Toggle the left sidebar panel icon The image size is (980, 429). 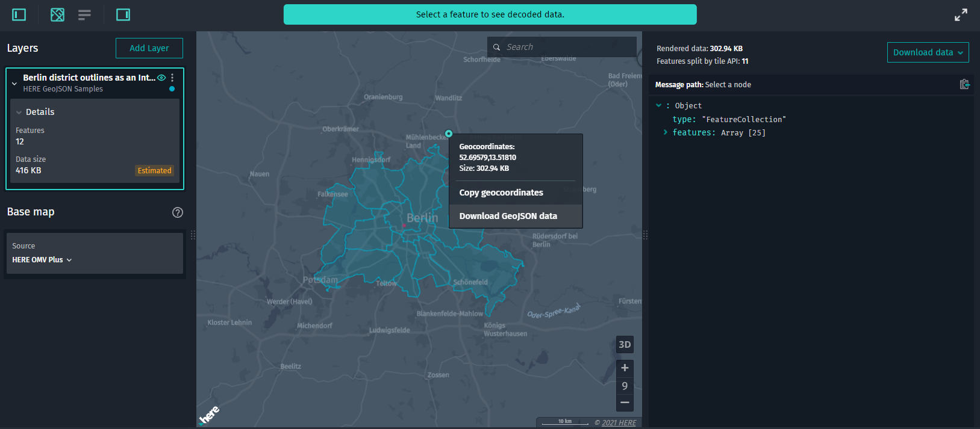[19, 14]
